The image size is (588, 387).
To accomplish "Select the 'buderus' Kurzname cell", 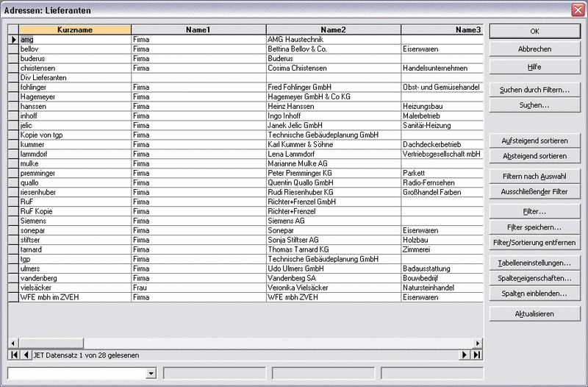I will [75, 59].
